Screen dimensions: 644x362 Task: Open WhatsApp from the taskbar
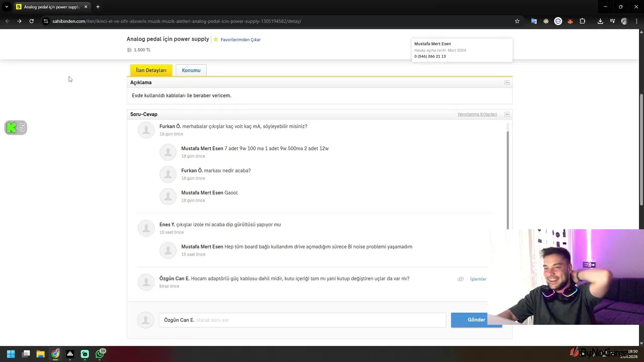click(100, 354)
